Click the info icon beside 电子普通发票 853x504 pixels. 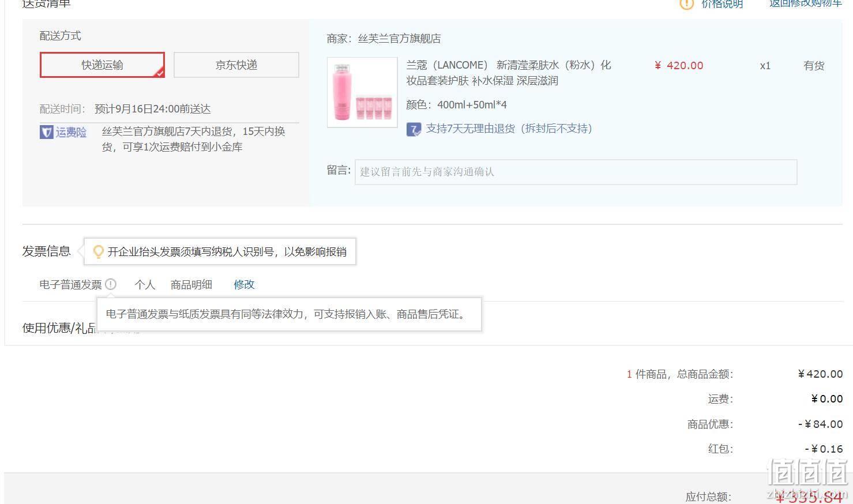[x=111, y=284]
